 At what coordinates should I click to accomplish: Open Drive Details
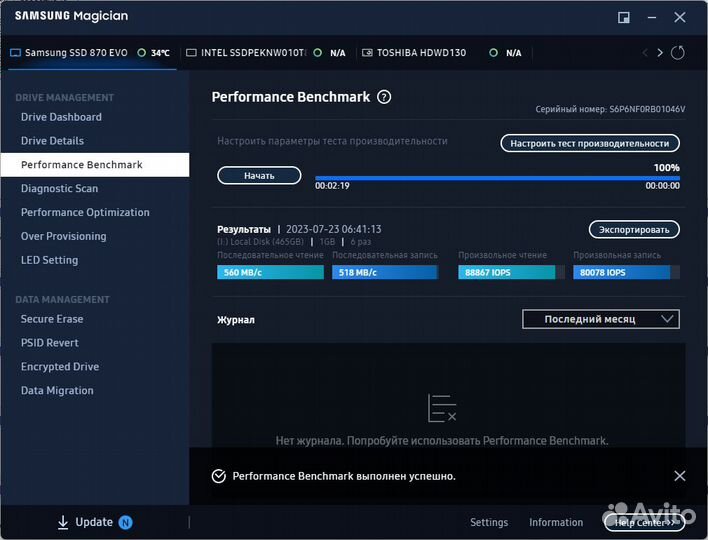coord(52,141)
